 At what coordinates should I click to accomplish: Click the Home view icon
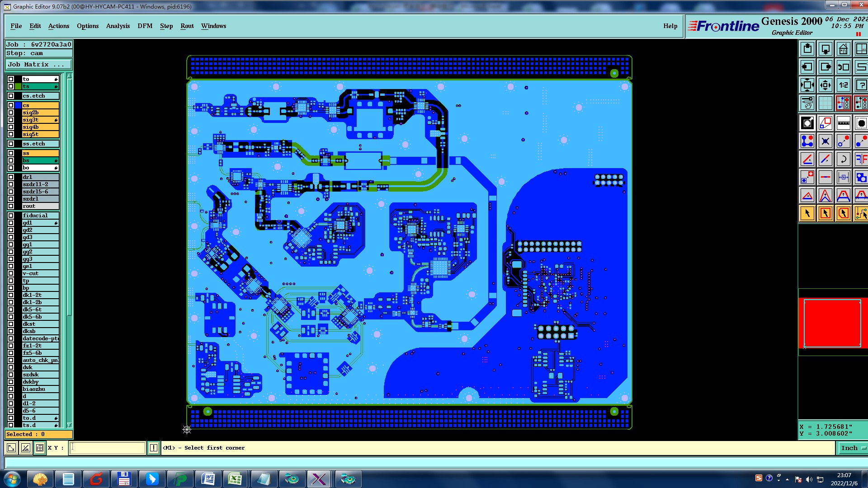click(843, 49)
